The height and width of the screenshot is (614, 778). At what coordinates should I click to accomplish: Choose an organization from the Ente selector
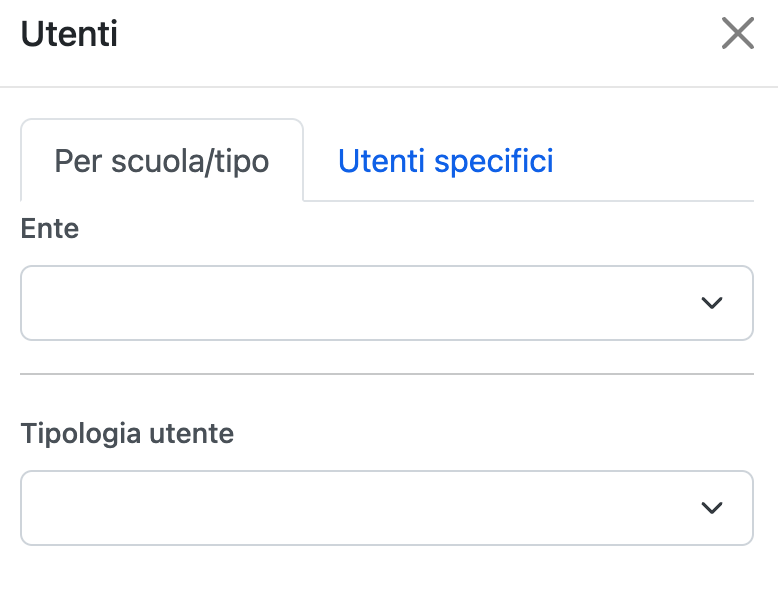pos(386,303)
